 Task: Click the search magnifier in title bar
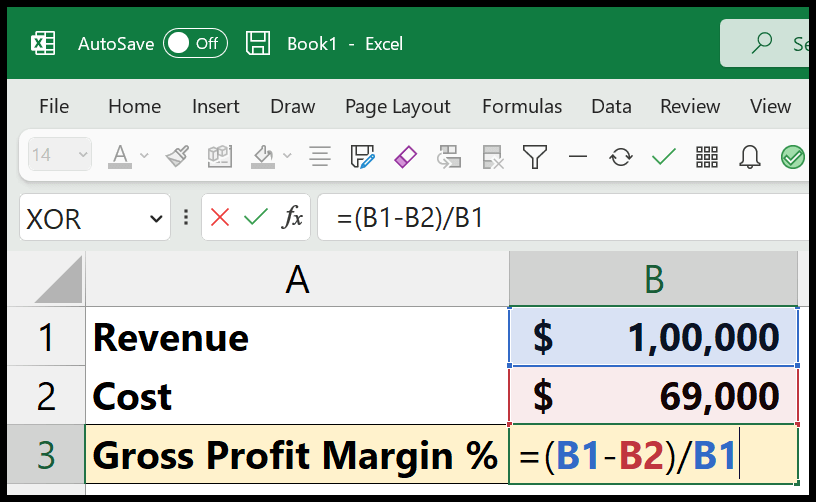pyautogui.click(x=762, y=43)
